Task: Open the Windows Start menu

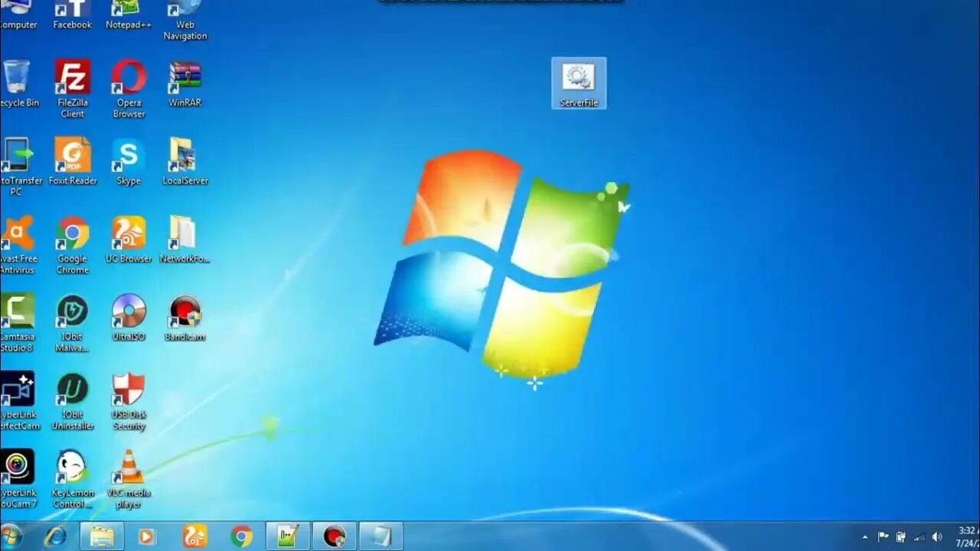Action: coord(11,536)
